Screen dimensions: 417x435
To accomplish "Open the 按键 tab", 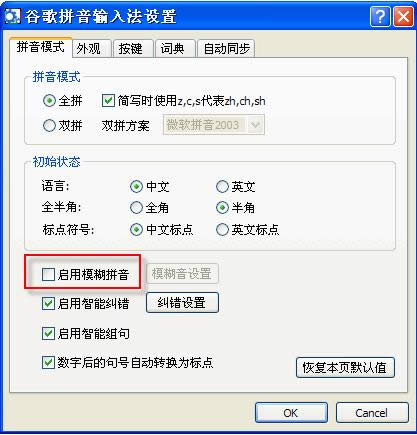I will [x=133, y=49].
